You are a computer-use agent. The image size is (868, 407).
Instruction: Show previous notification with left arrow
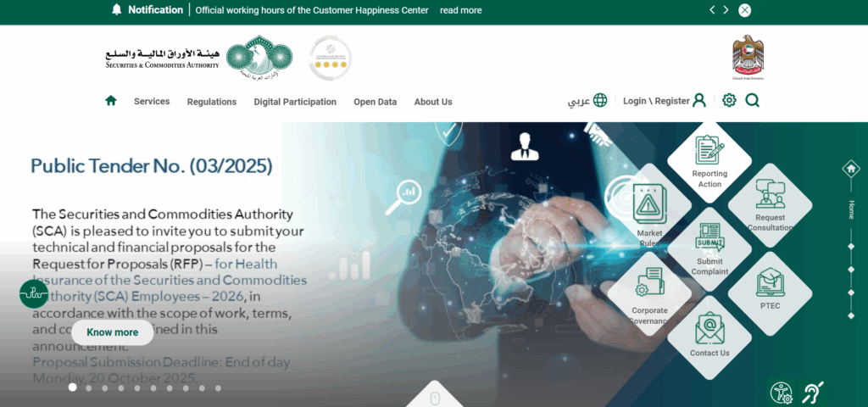(x=712, y=10)
